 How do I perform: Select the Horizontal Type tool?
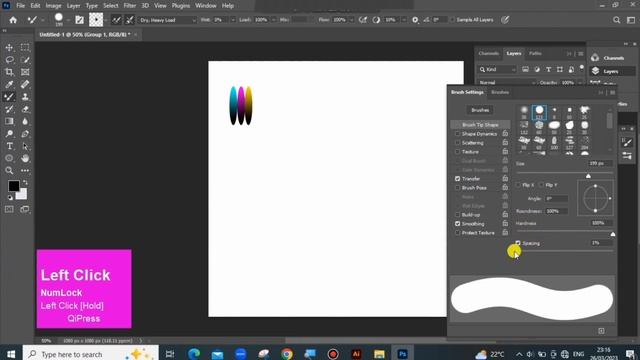[x=9, y=146]
